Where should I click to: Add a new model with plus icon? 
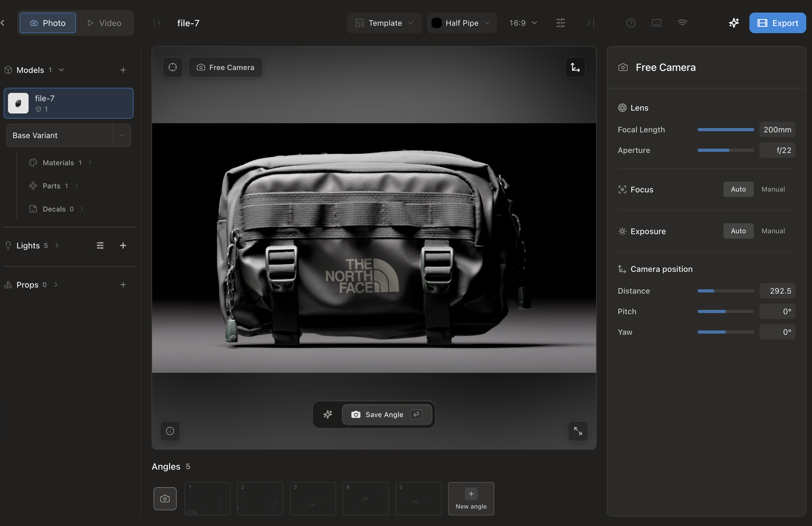(x=123, y=70)
